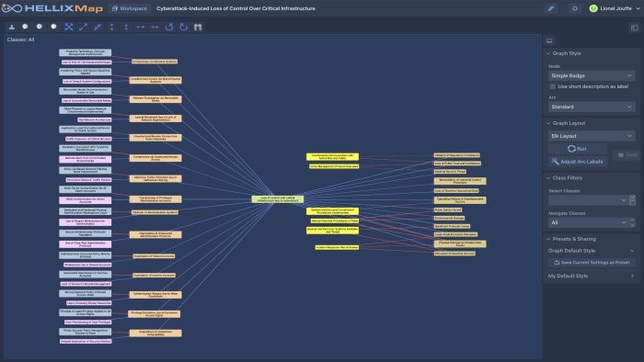Step Navigate Classes up arrow

(633, 221)
